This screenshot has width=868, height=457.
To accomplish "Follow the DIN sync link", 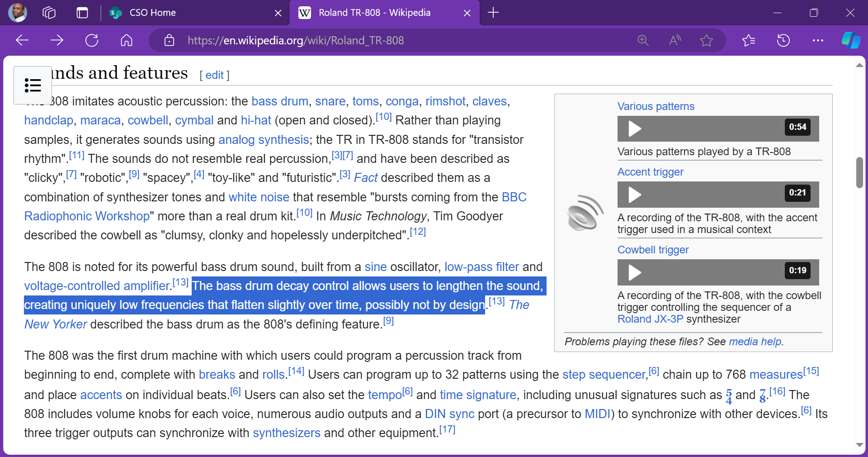I will [x=449, y=414].
